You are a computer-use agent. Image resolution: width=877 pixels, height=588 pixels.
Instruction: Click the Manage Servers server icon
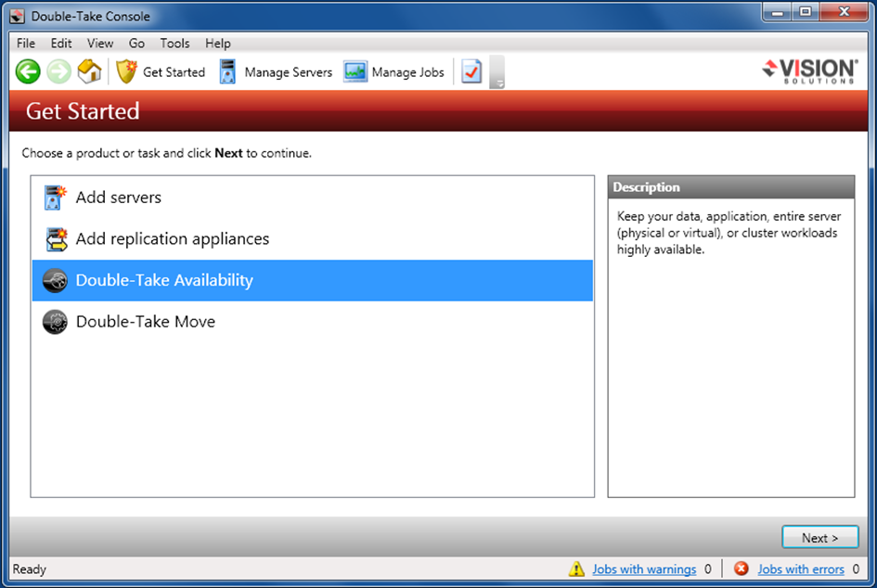[227, 71]
